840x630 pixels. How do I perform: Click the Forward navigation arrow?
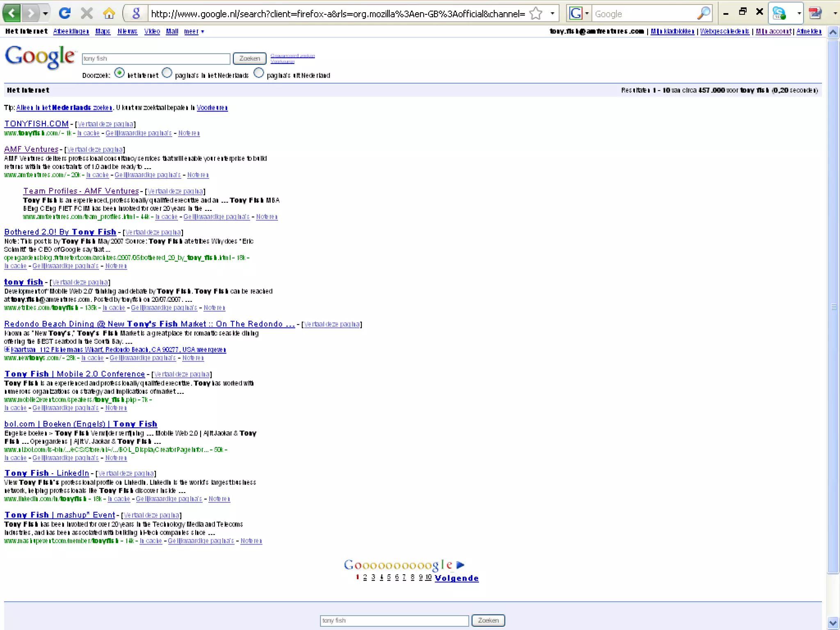click(30, 14)
